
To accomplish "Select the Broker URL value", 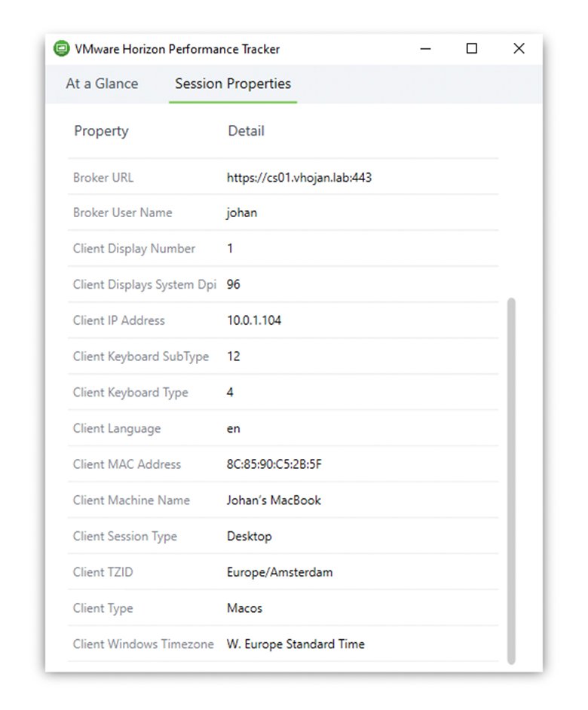I will pos(299,179).
